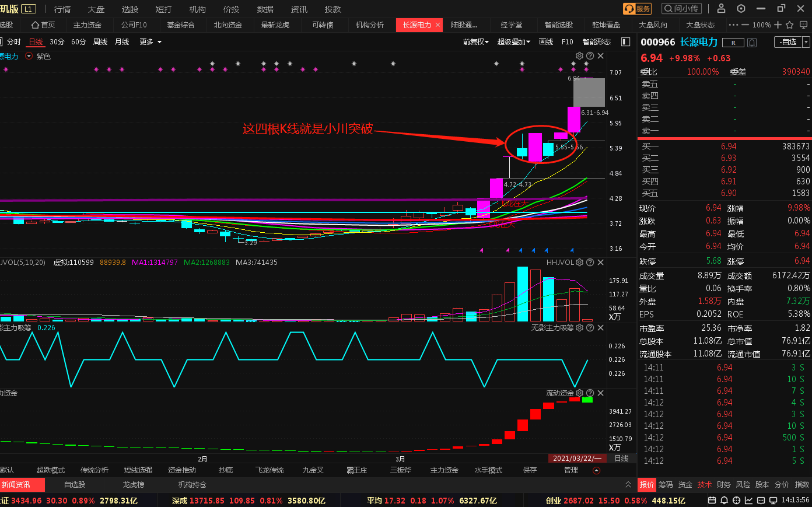Open 流动资金 settings gear
The height and width of the screenshot is (507, 812).
tap(579, 393)
